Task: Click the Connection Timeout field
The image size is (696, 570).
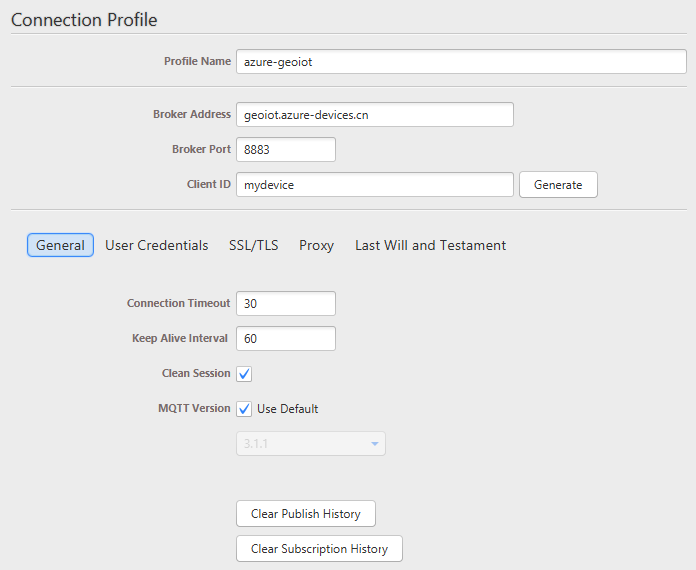Action: click(x=285, y=304)
